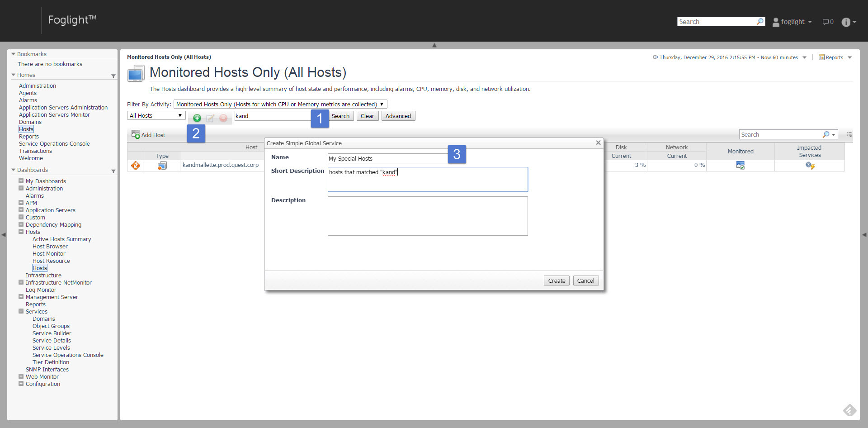Image resolution: width=868 pixels, height=428 pixels.
Task: Open Administration under Homes
Action: (x=38, y=86)
